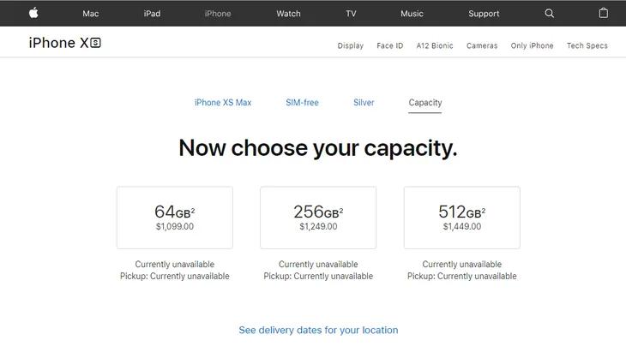The width and height of the screenshot is (626, 364).
Task: Click Pickup: Currently unavailable under 256GB
Action: [318, 276]
